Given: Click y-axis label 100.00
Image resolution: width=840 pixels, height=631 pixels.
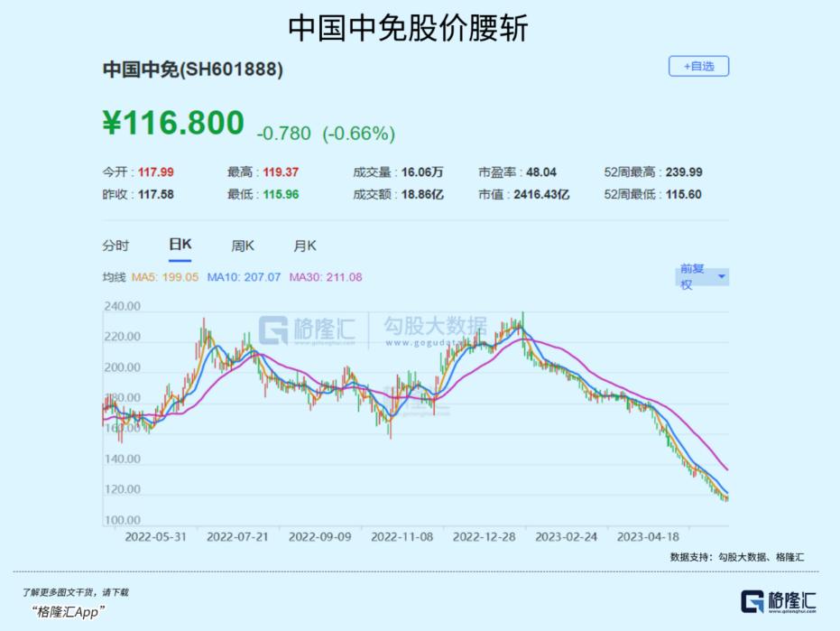Looking at the screenshot, I should point(122,520).
